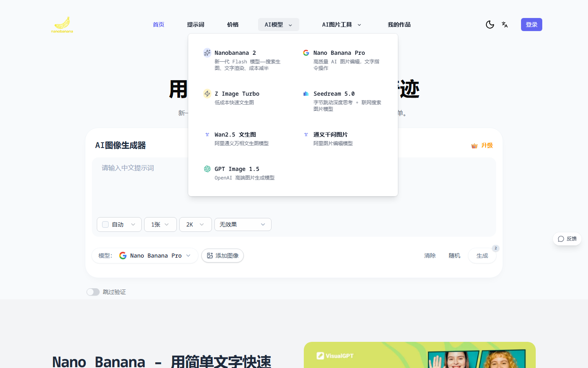Click the Z Image Turbo lightning icon

207,94
